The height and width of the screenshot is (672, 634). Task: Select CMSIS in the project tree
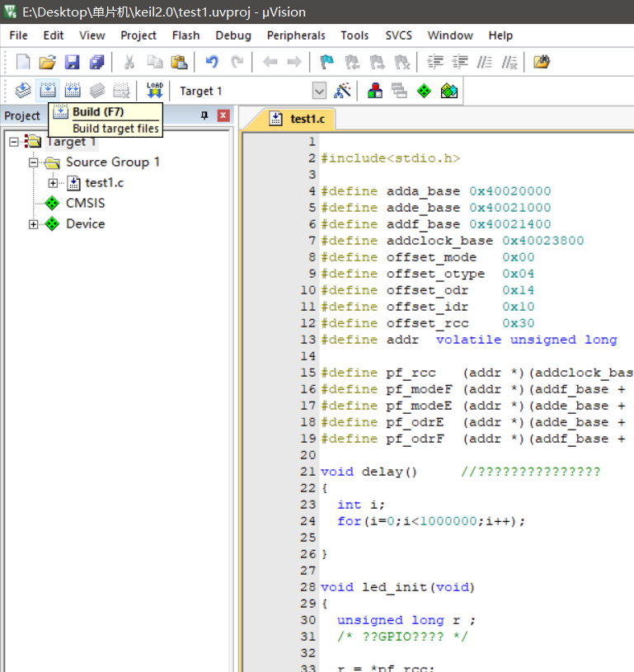click(85, 204)
